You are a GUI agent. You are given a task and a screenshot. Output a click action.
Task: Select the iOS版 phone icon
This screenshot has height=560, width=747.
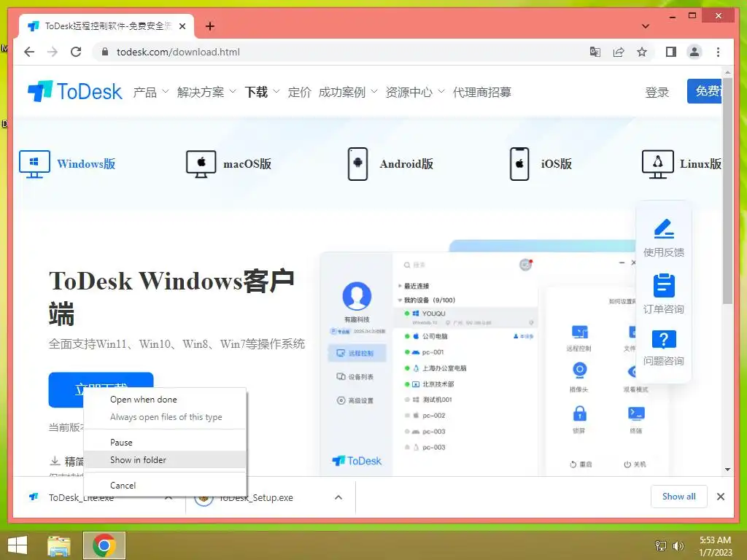point(519,164)
